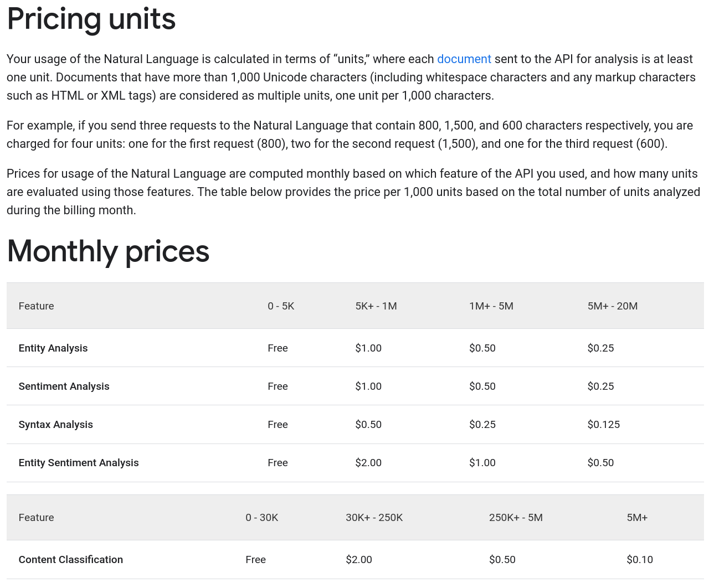
Task: Click the Free cell for Entity Analysis
Action: coord(278,348)
